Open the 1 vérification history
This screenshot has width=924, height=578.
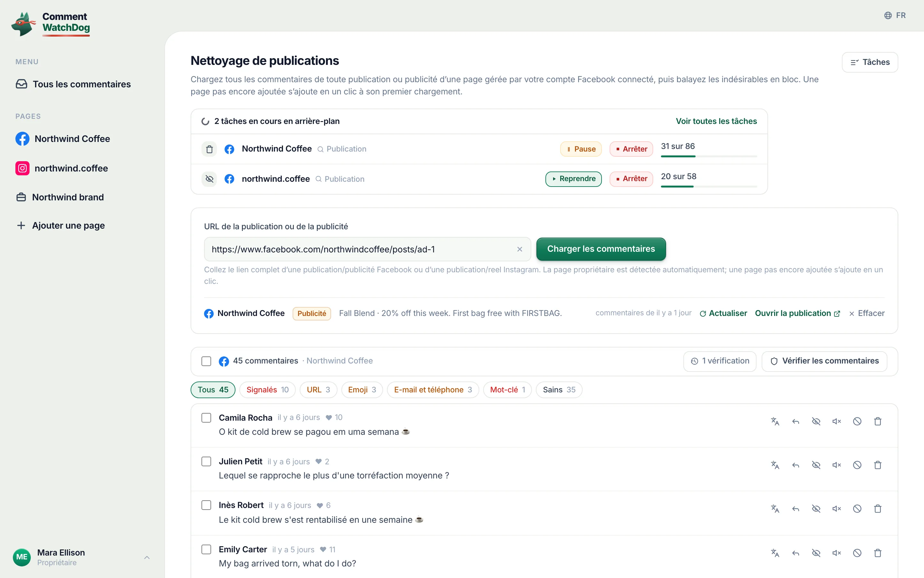pyautogui.click(x=720, y=361)
